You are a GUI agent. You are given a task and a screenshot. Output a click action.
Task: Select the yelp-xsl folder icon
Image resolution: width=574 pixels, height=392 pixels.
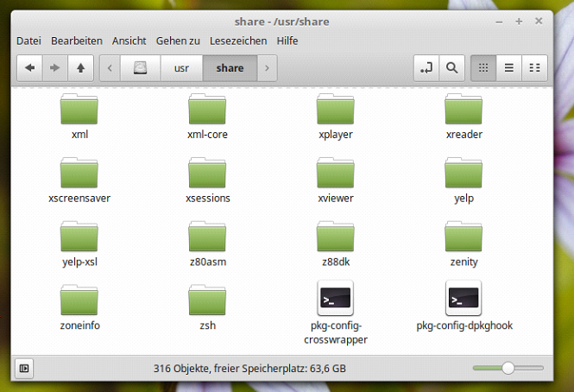tap(79, 237)
